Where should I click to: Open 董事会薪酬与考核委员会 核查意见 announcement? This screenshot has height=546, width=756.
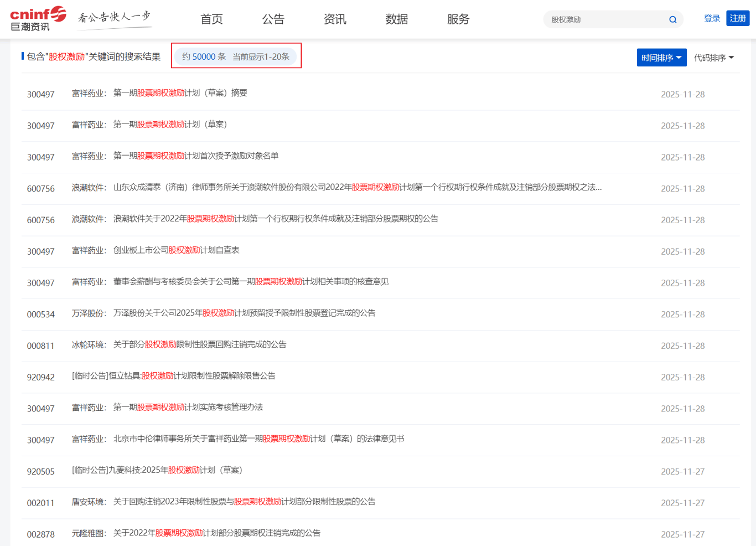coord(251,282)
